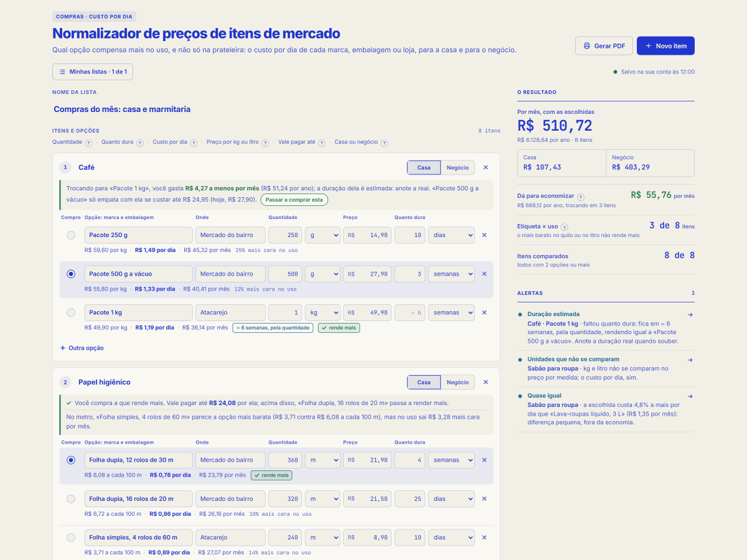Open help icon next to Quanto dura
Screen dimensions: 747x560
pos(140,142)
